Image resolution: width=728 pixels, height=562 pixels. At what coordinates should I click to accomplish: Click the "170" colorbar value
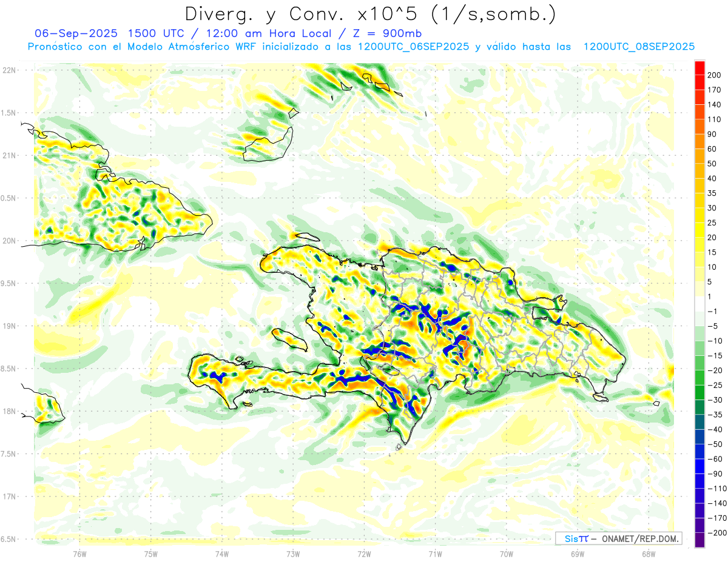(x=715, y=90)
